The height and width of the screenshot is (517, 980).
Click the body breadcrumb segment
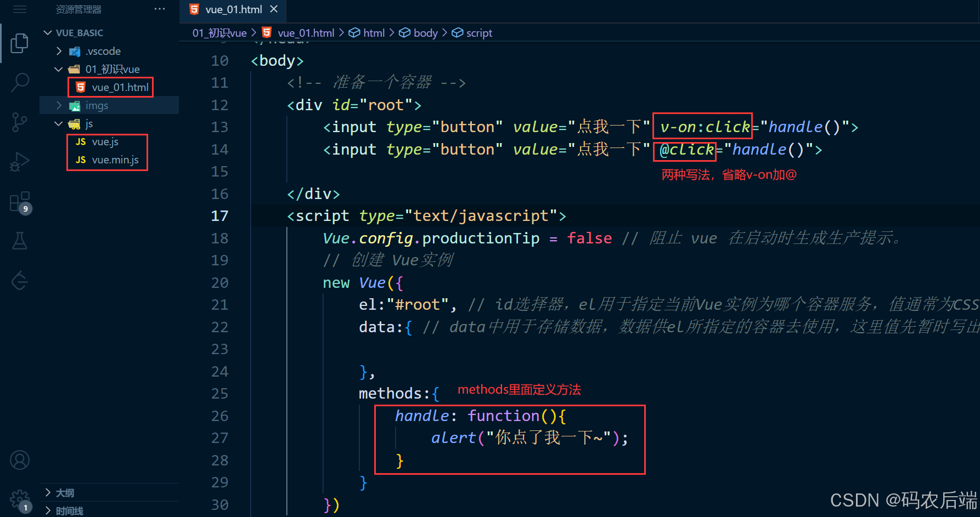pyautogui.click(x=419, y=33)
